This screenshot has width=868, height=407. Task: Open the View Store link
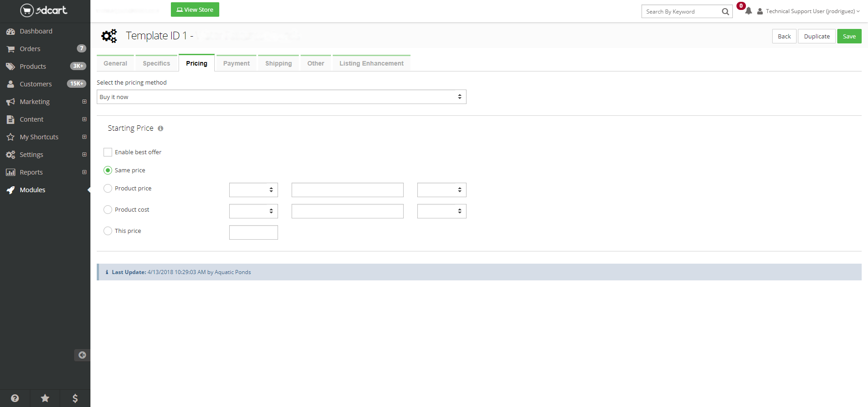pos(195,9)
